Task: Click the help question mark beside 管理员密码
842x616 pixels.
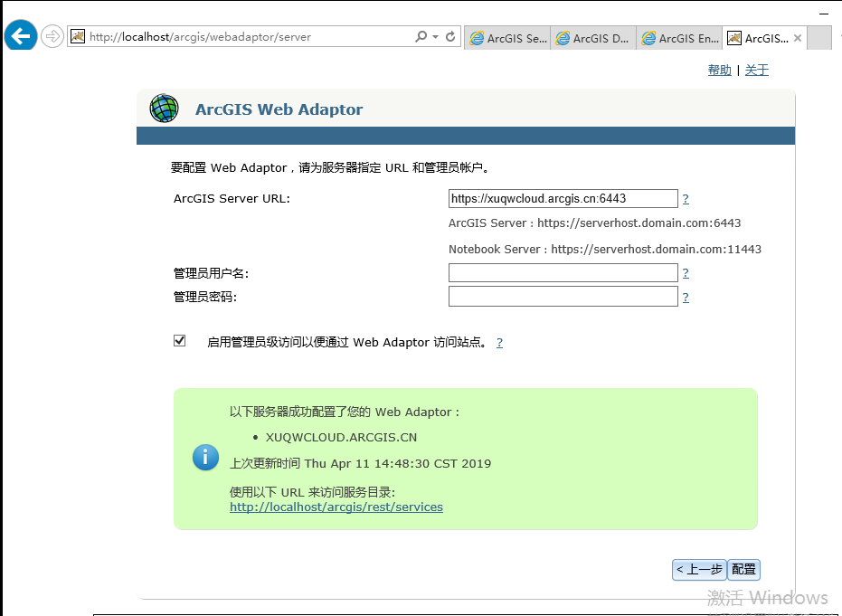Action: click(686, 298)
